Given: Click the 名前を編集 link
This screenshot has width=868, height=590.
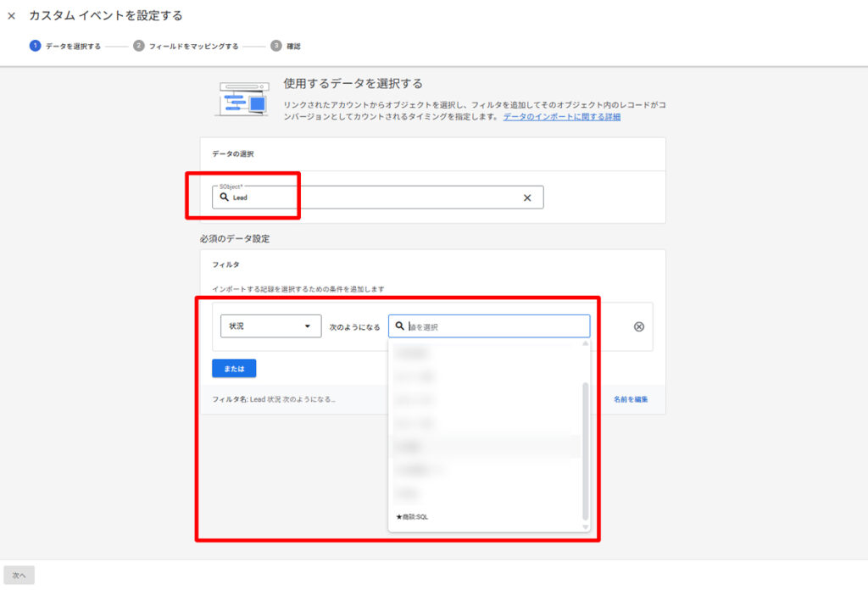Looking at the screenshot, I should click(631, 399).
